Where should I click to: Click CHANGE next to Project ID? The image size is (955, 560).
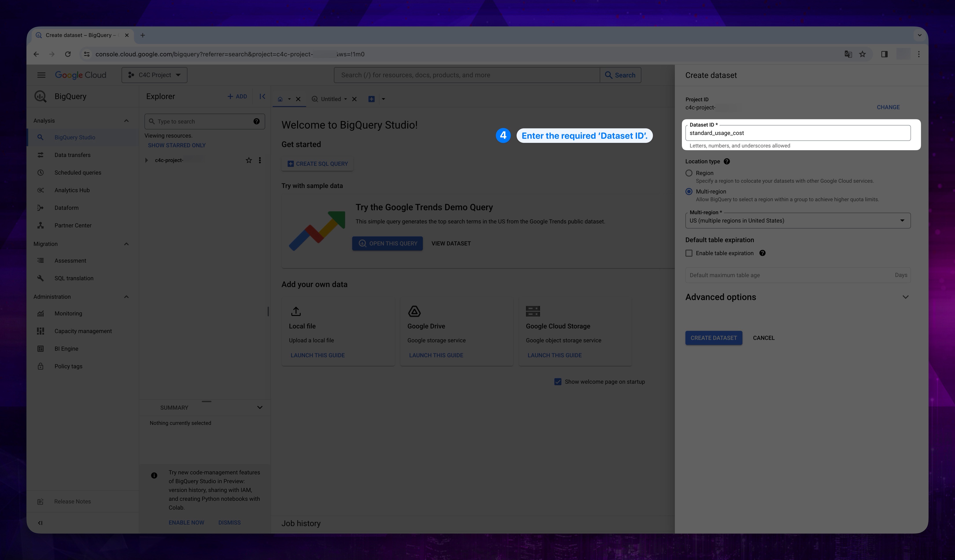point(888,108)
